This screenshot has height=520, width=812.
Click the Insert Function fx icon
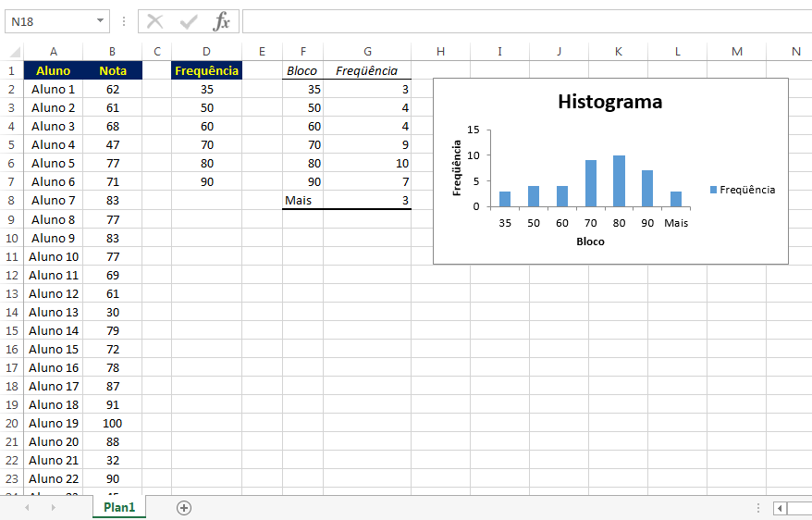221,21
